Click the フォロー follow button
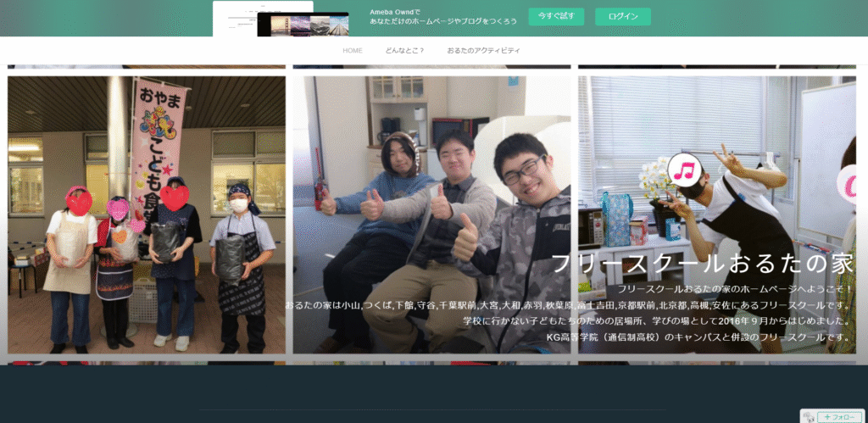 [839, 417]
